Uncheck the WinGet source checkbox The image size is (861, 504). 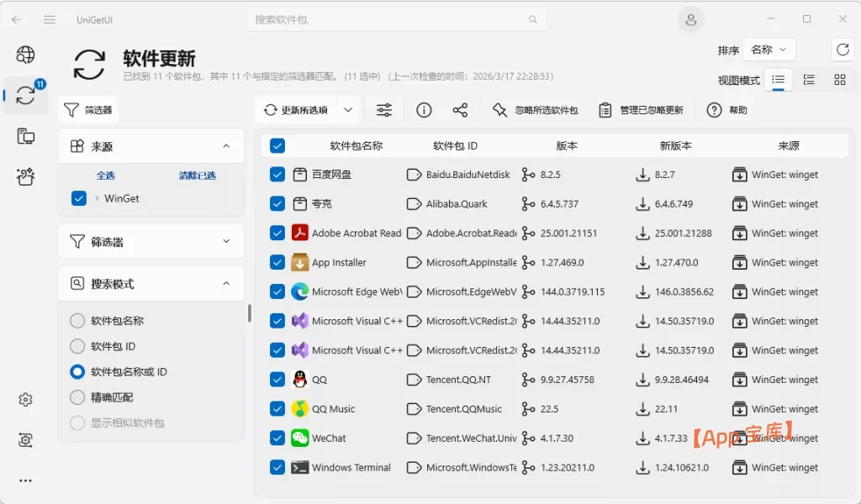78,199
